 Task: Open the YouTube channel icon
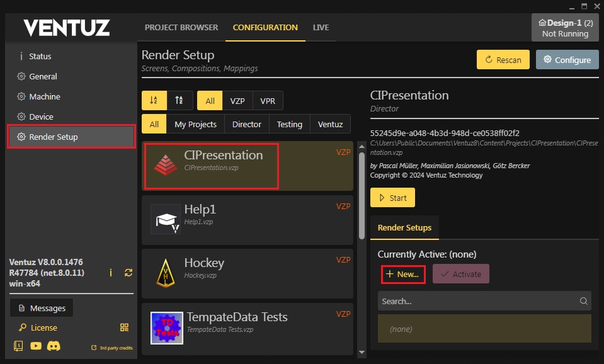36,346
